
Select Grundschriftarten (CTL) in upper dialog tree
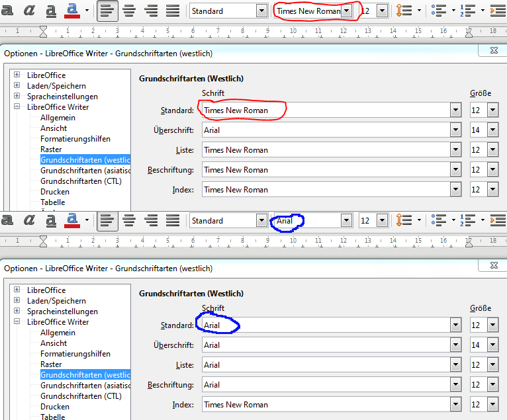[81, 181]
